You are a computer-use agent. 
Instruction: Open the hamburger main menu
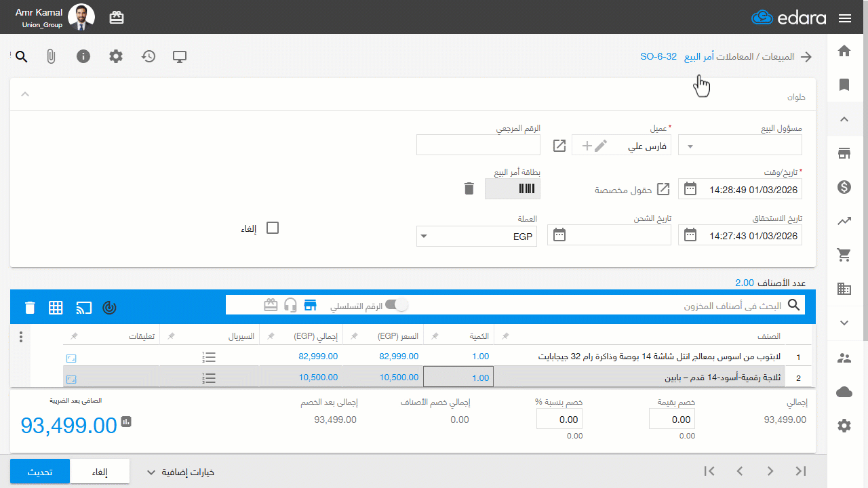click(845, 18)
